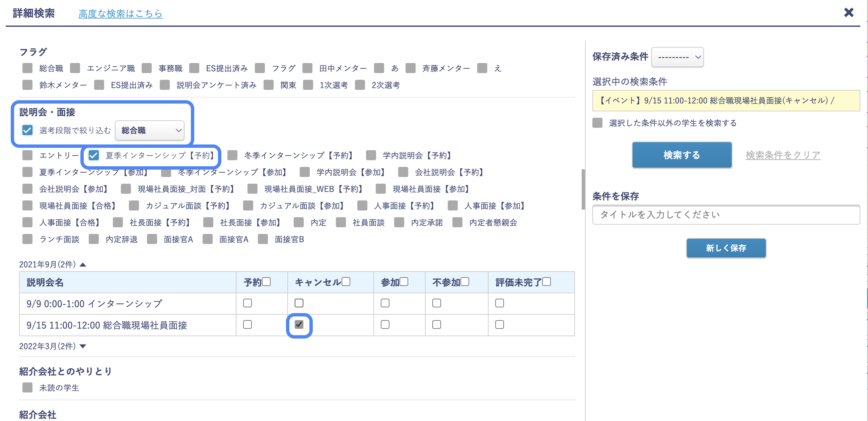Disable 選考段階で絞り込む checkbox

(x=27, y=130)
